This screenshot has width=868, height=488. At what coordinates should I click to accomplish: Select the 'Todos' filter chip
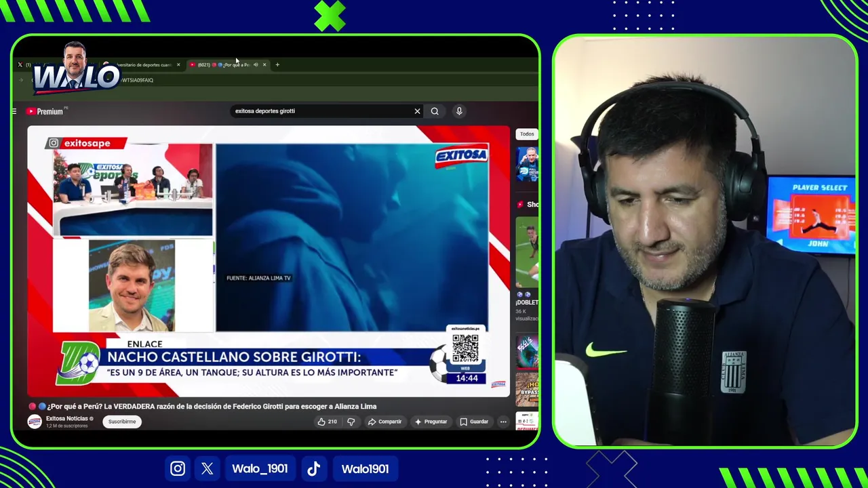tap(527, 134)
